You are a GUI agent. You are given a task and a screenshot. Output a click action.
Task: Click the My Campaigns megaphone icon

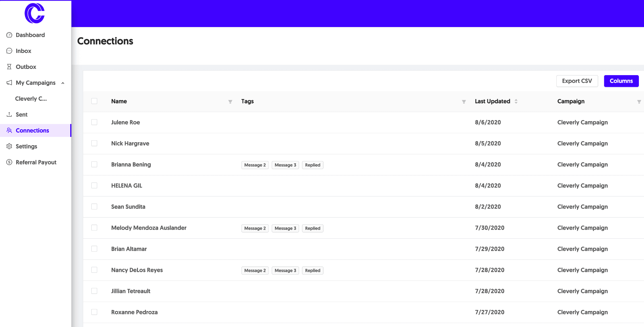tap(9, 83)
